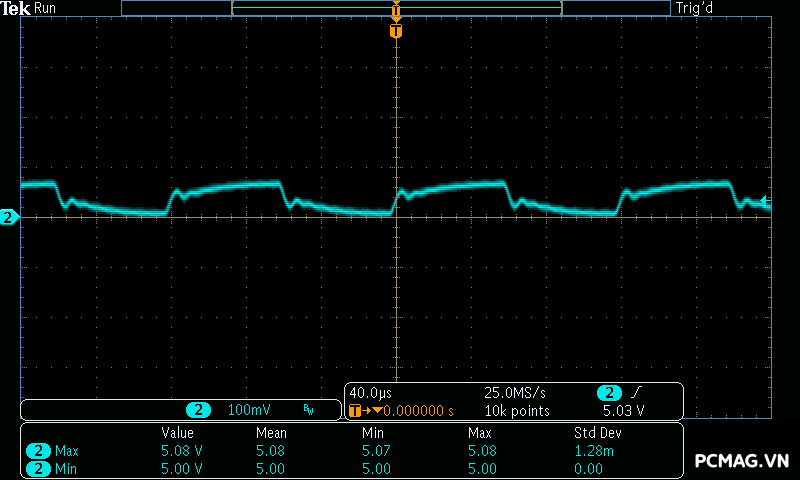The height and width of the screenshot is (480, 800).
Task: Click the 5.03 V trigger level value
Action: 623,411
